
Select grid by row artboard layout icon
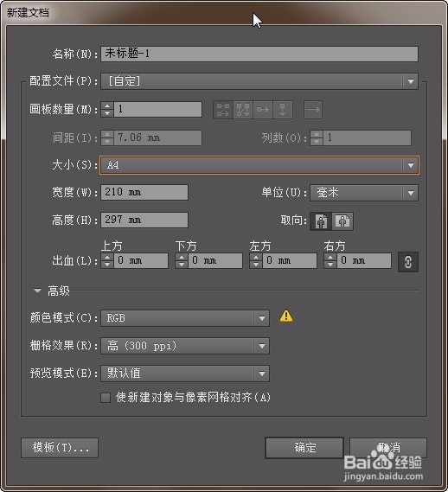(223, 110)
